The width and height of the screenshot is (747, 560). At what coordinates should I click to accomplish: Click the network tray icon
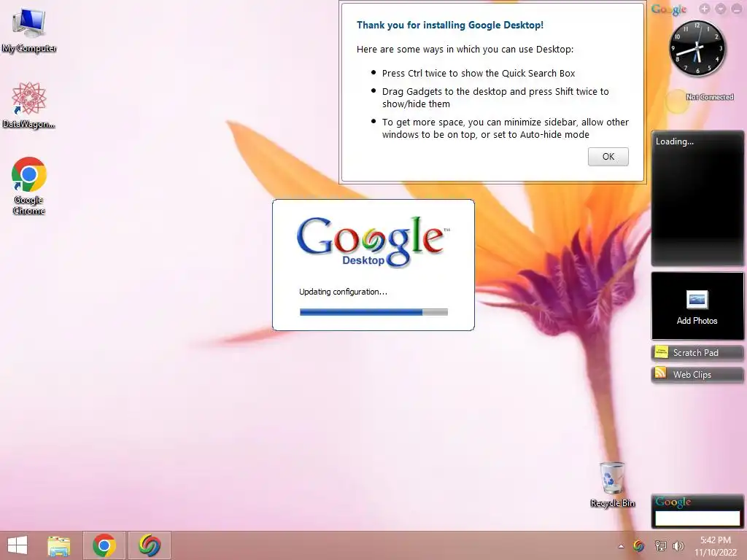pyautogui.click(x=661, y=546)
